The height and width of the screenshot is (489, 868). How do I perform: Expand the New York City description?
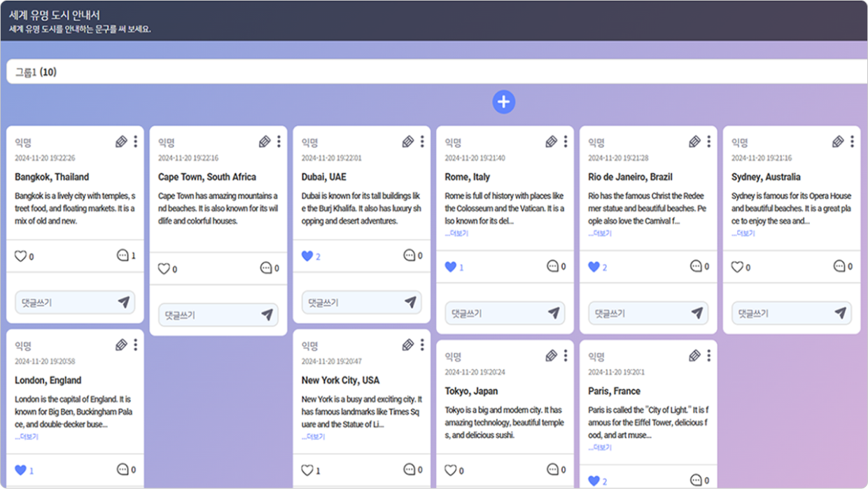(314, 436)
